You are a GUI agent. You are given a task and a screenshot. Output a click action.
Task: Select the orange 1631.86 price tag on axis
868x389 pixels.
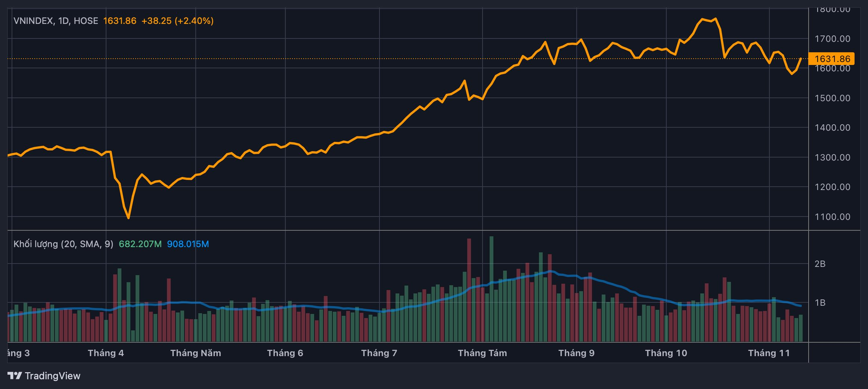[x=832, y=59]
